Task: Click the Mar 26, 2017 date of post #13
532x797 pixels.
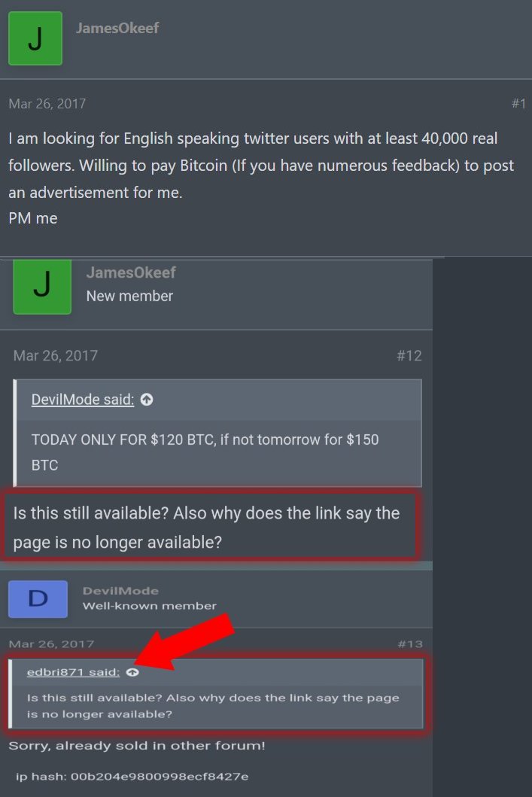Action: coord(51,644)
